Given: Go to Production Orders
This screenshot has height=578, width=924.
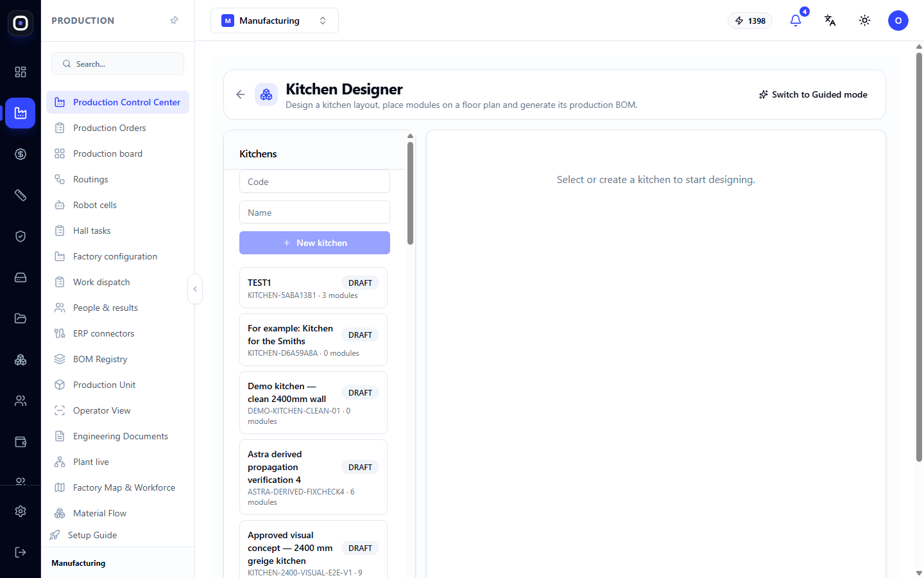Looking at the screenshot, I should click(118, 128).
